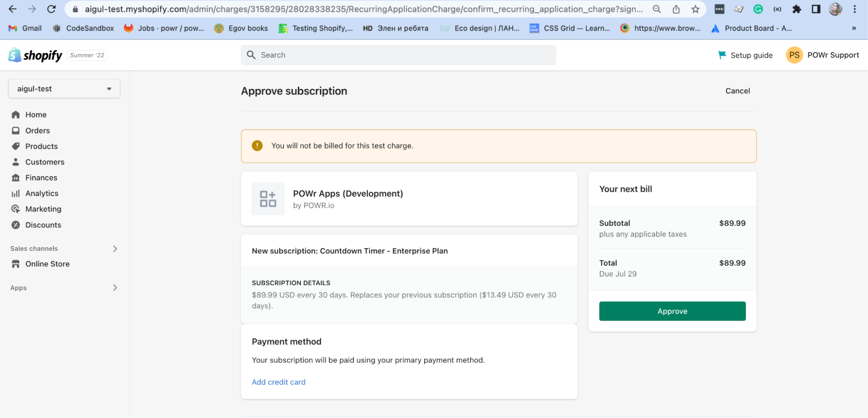This screenshot has height=418, width=868.
Task: Open the Setup guide flag icon
Action: 722,55
